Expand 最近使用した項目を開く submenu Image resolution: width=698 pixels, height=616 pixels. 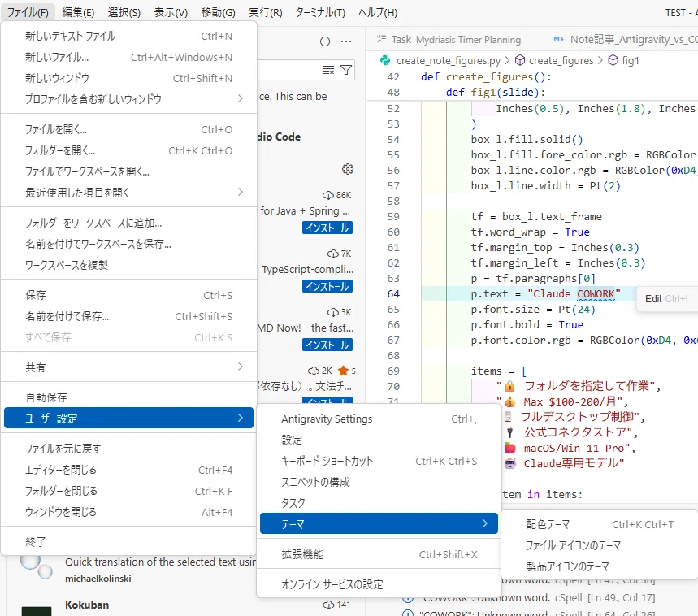(128, 193)
